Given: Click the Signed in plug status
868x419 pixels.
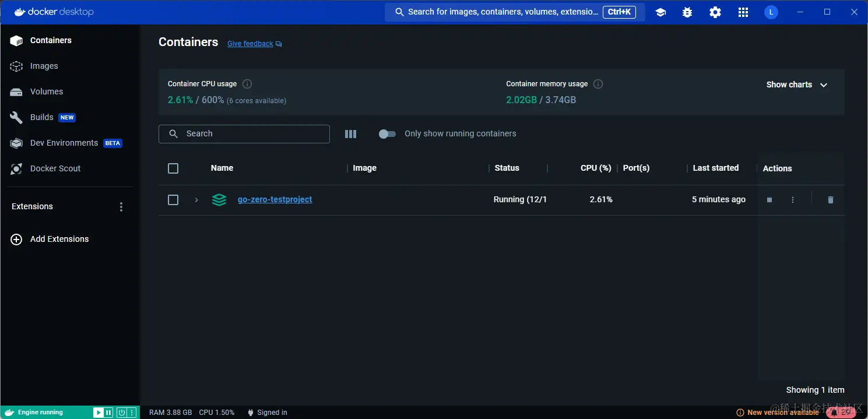Looking at the screenshot, I should pyautogui.click(x=268, y=413).
